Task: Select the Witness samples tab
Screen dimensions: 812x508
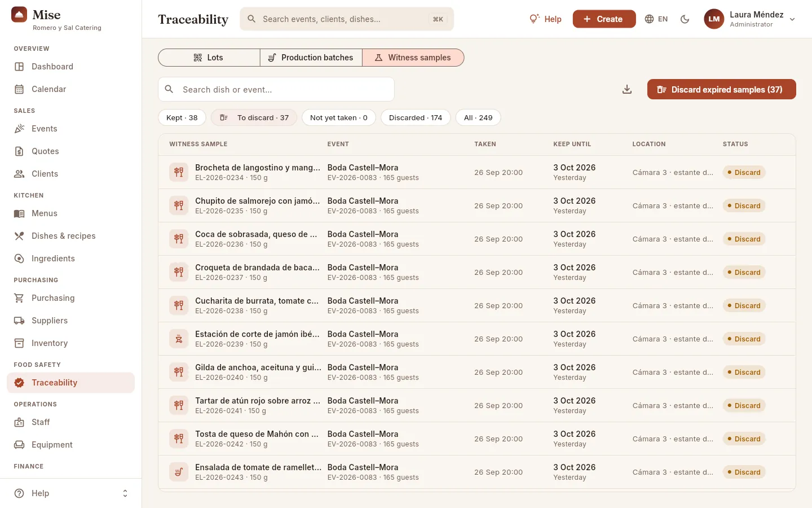Action: [x=413, y=58]
